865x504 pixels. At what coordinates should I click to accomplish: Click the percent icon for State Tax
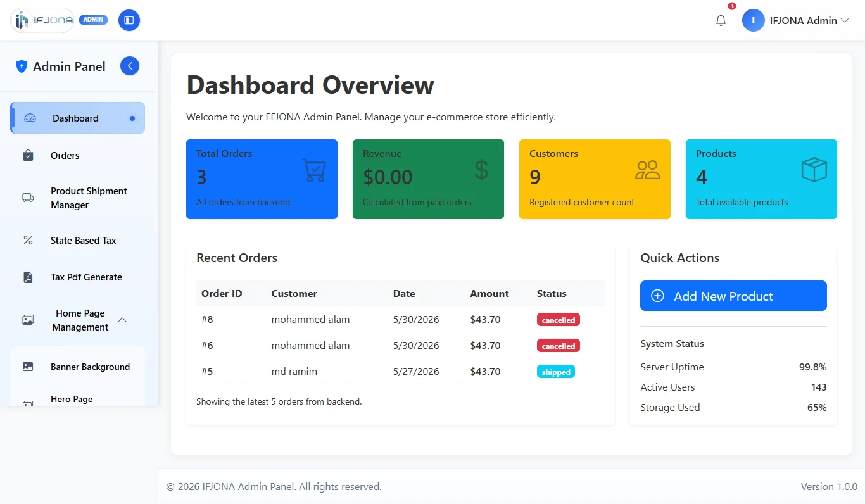coord(28,240)
